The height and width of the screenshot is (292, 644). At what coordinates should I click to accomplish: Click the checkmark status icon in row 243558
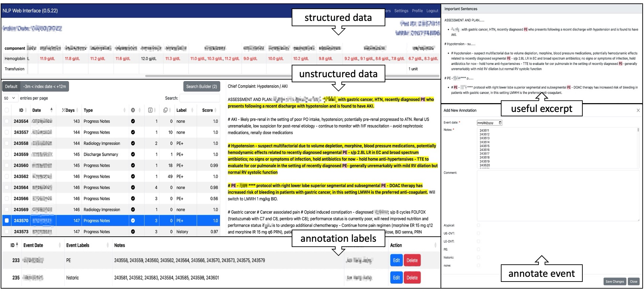[133, 143]
